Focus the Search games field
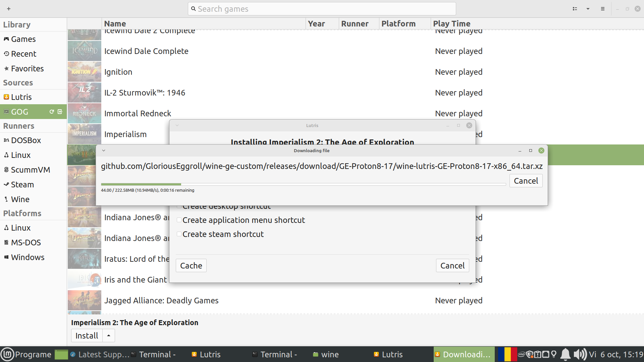Image resolution: width=644 pixels, height=362 pixels. (322, 9)
